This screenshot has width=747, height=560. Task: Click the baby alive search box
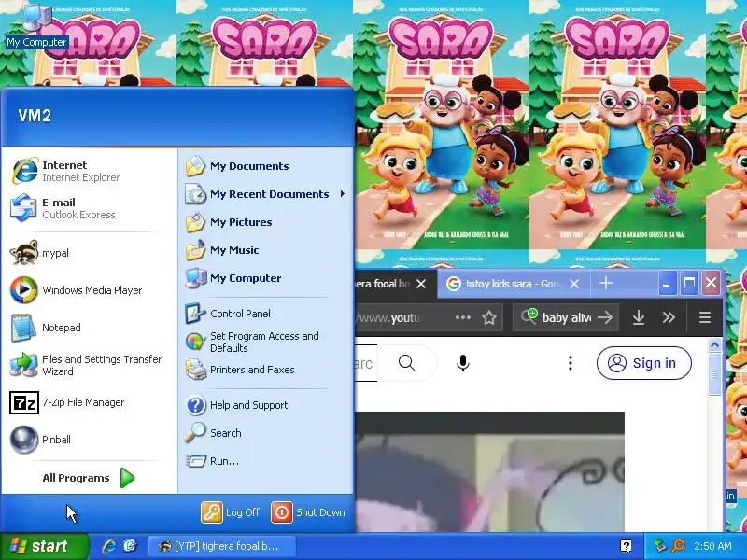[x=566, y=317]
